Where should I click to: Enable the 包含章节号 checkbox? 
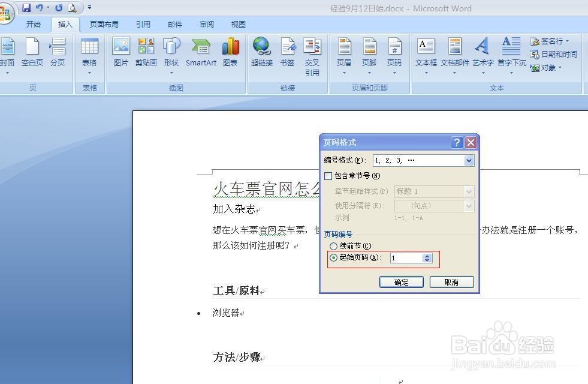328,176
